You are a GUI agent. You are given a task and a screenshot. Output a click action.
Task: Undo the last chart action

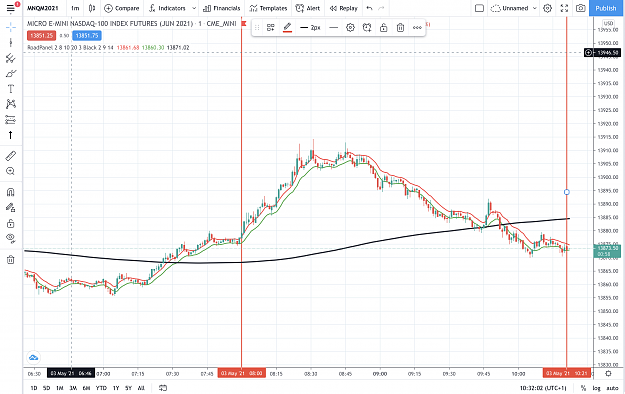point(369,8)
